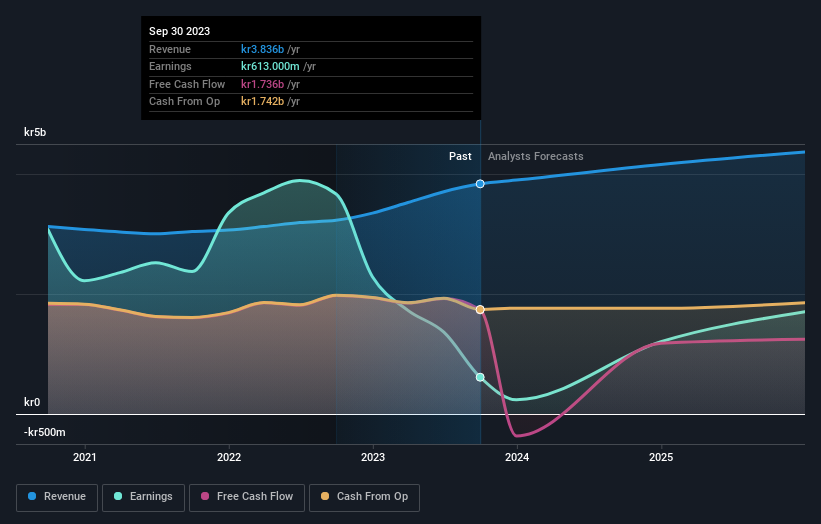Viewport: 821px width, 524px height.
Task: Toggle the Cash From Op legend button
Action: (x=364, y=497)
